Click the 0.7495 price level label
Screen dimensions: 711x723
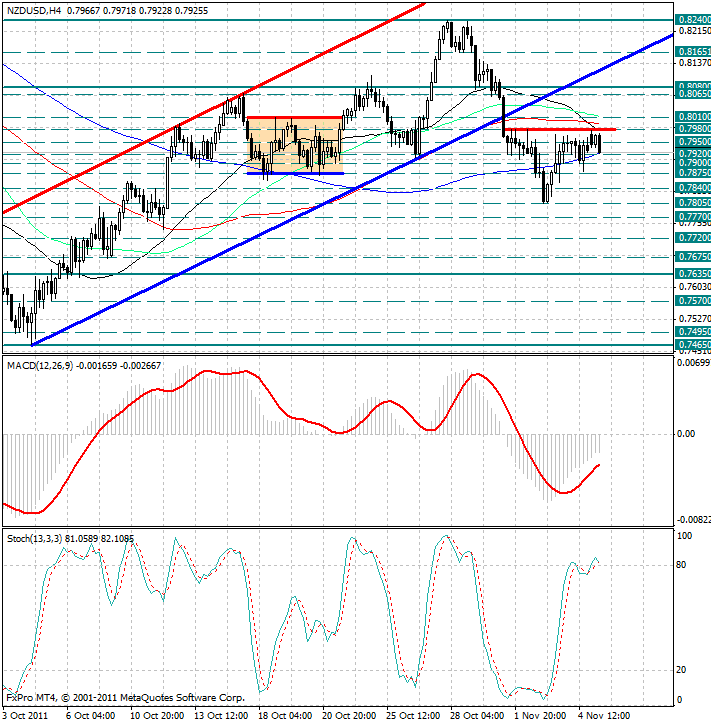pyautogui.click(x=693, y=332)
